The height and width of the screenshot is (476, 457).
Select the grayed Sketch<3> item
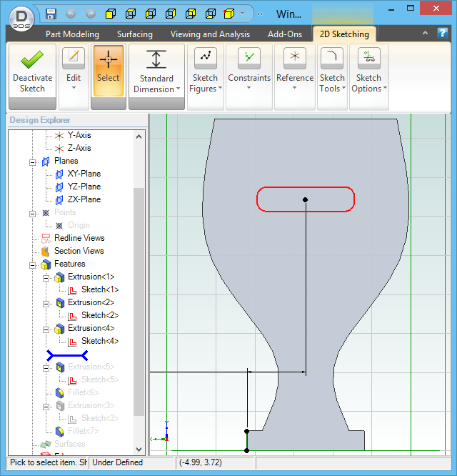coord(100,418)
